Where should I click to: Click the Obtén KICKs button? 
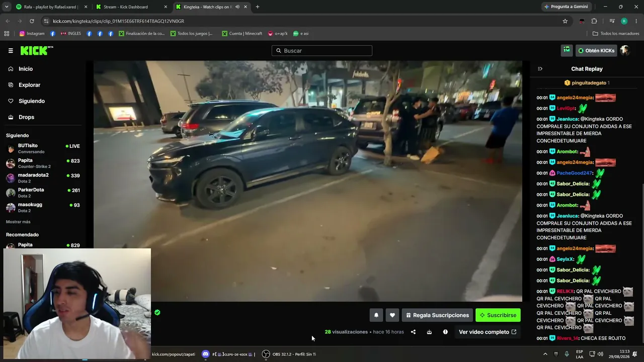click(x=596, y=50)
